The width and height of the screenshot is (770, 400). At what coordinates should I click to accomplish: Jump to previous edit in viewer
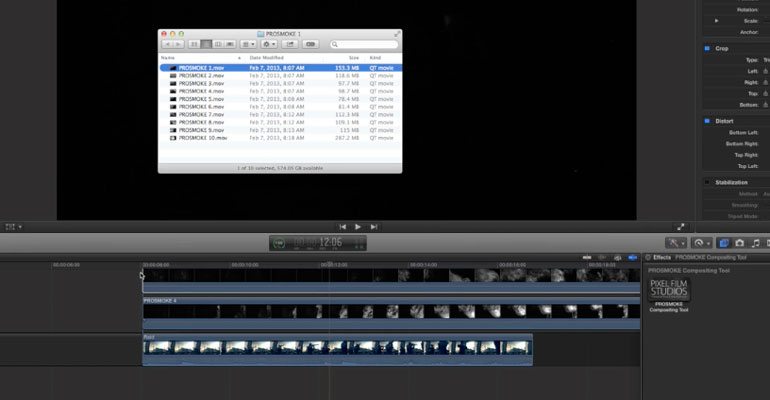click(343, 227)
